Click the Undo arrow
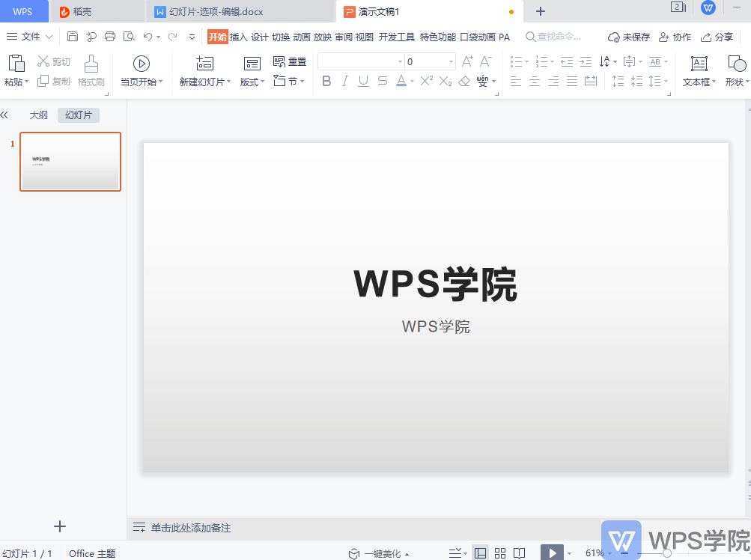This screenshot has width=751, height=560. [148, 37]
